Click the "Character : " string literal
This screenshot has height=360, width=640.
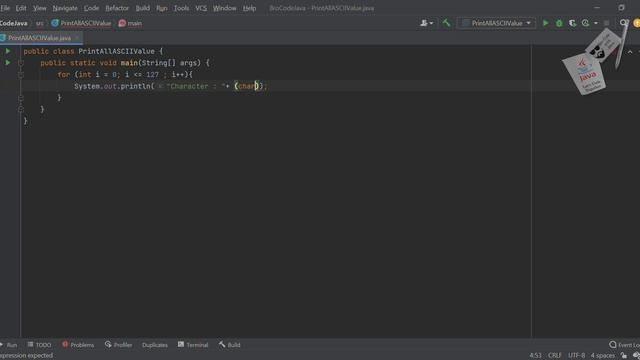click(196, 86)
